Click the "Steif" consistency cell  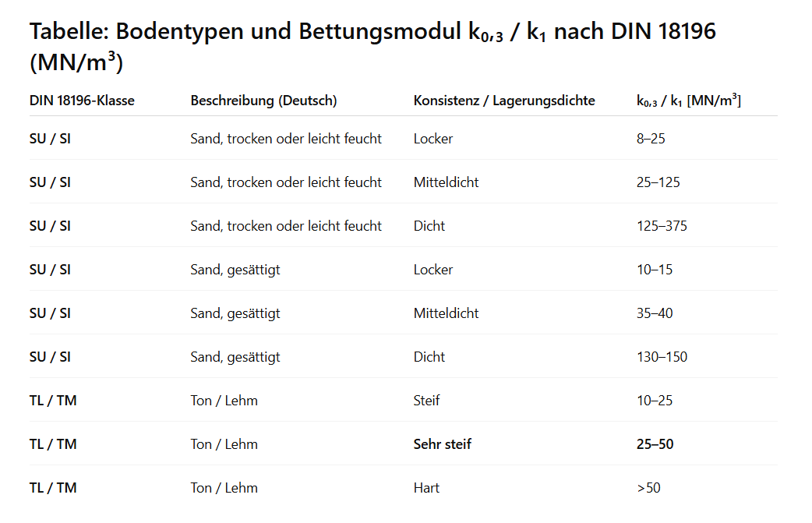pos(426,401)
